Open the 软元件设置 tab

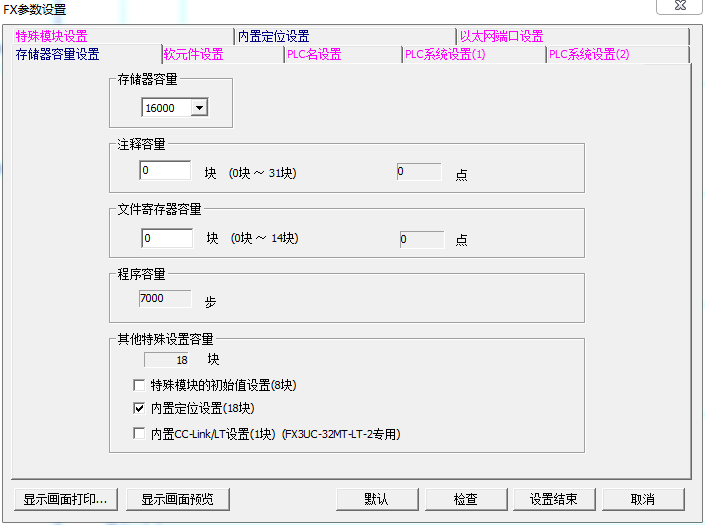[193, 54]
